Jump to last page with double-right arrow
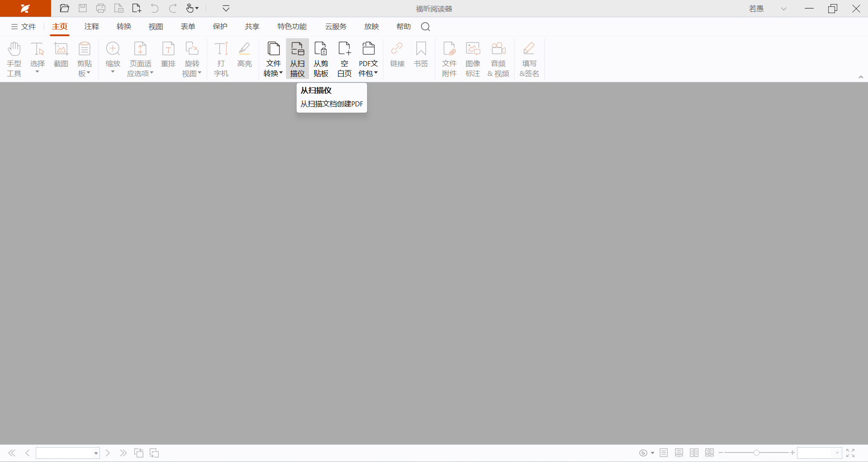The image size is (868, 462). click(123, 453)
